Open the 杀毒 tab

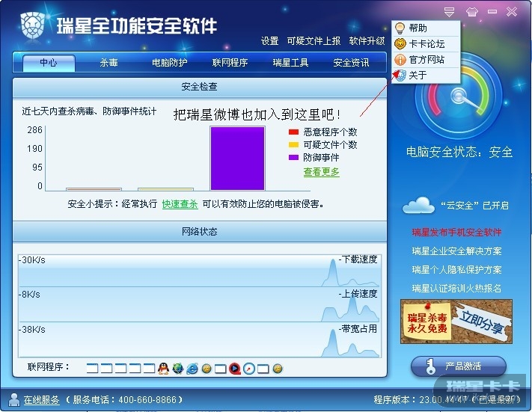(109, 63)
